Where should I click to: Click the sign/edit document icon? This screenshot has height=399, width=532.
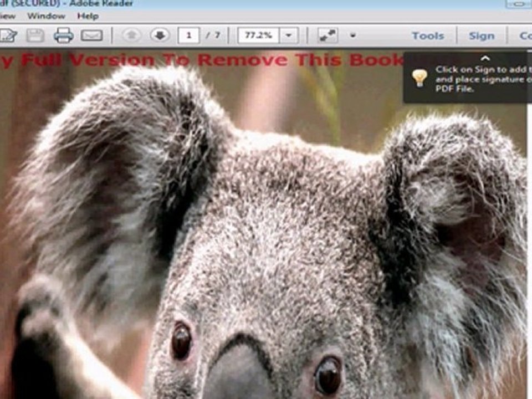coord(7,35)
